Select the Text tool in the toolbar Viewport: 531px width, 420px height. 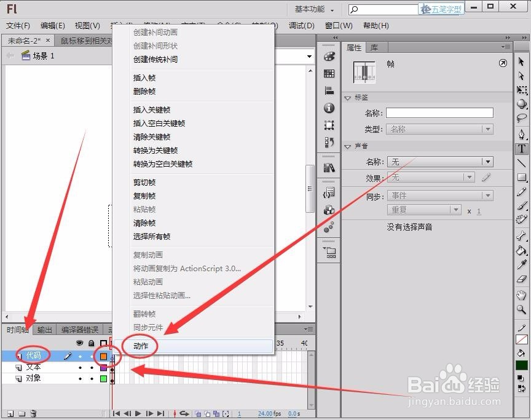click(522, 149)
